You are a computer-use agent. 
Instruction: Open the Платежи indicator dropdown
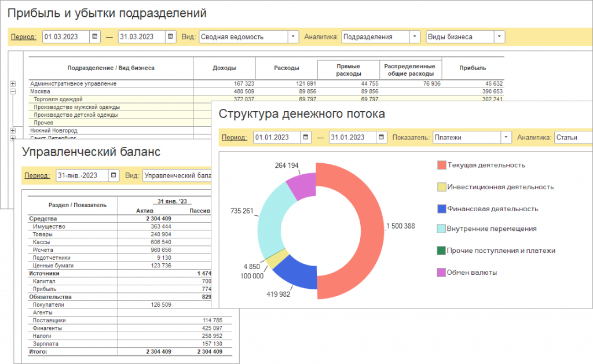(506, 137)
